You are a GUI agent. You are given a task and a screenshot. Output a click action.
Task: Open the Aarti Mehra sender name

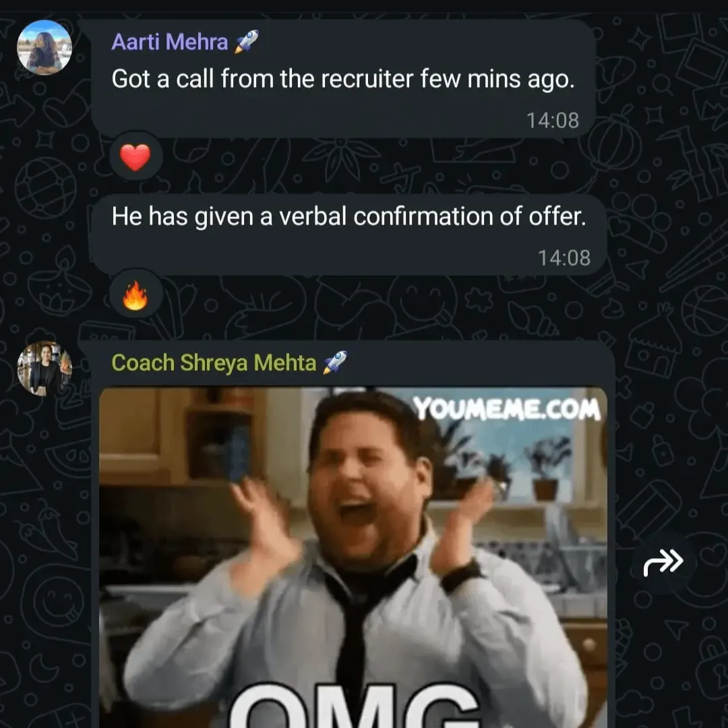pyautogui.click(x=169, y=42)
